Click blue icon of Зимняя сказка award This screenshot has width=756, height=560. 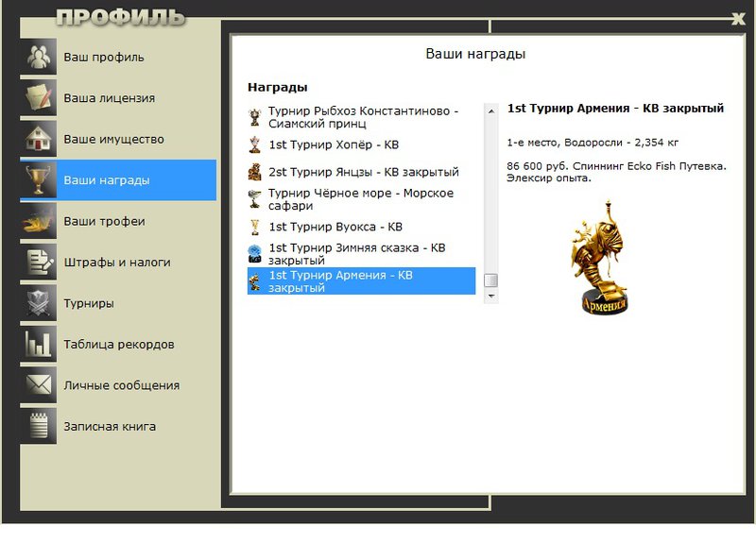[254, 253]
